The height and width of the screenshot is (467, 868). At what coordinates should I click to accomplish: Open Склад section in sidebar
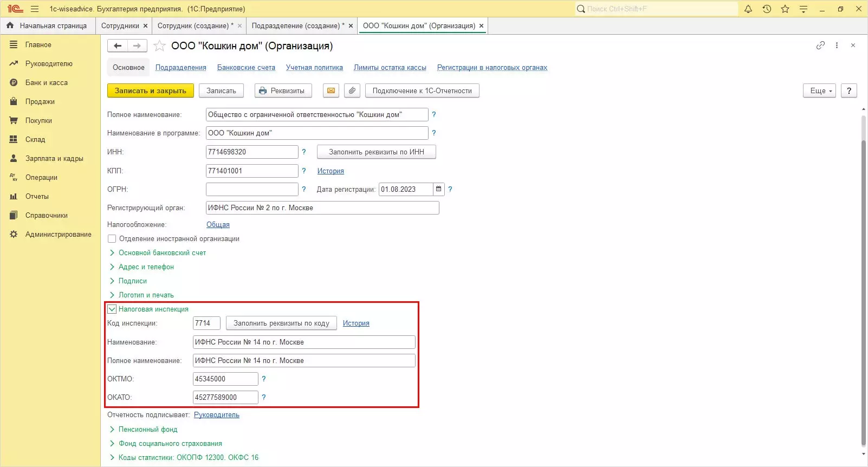(x=35, y=140)
